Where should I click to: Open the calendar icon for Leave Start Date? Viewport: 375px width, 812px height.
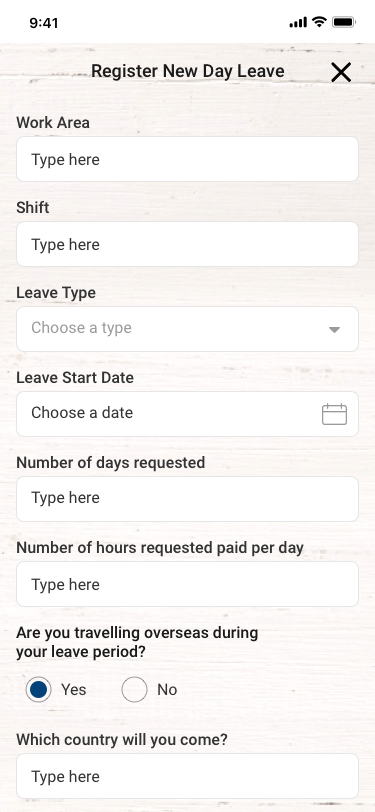(x=334, y=414)
